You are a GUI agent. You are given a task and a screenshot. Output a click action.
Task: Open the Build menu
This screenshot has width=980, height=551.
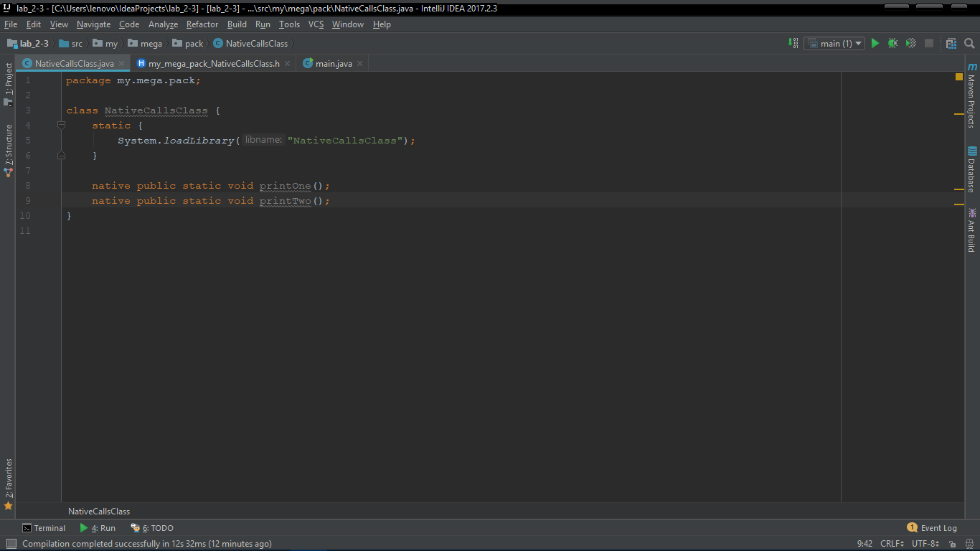[x=237, y=24]
